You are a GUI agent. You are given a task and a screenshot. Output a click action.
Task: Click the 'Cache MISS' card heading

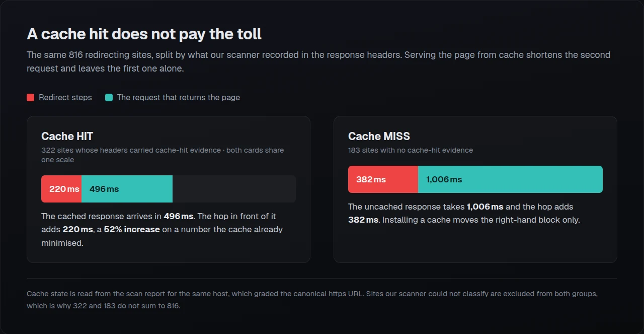pos(379,136)
